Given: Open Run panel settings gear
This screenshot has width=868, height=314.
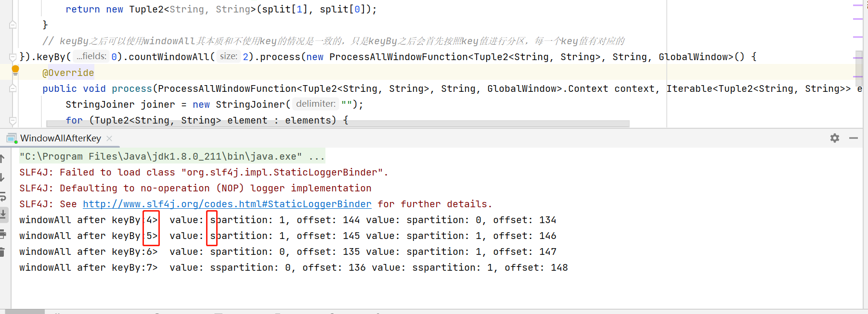Looking at the screenshot, I should pyautogui.click(x=834, y=138).
